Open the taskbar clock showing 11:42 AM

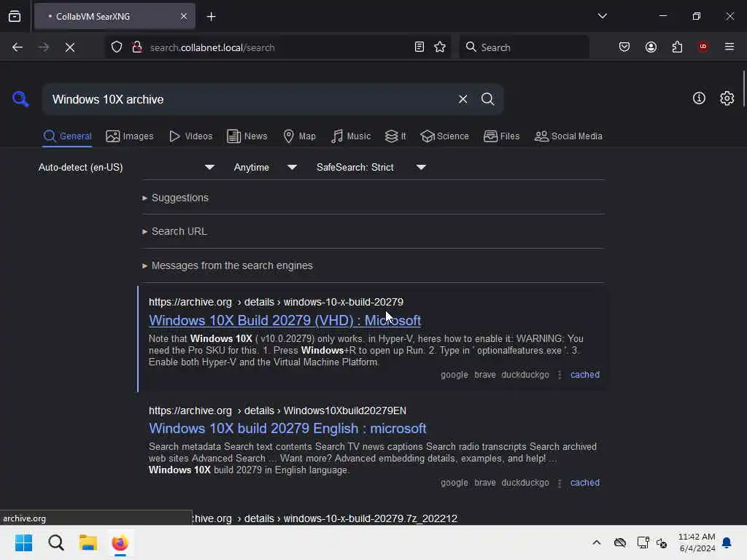pyautogui.click(x=697, y=542)
